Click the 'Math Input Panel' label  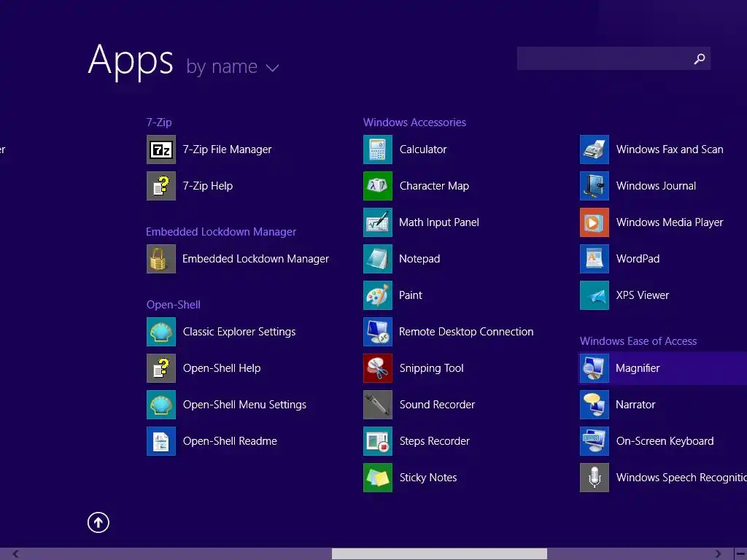(438, 222)
